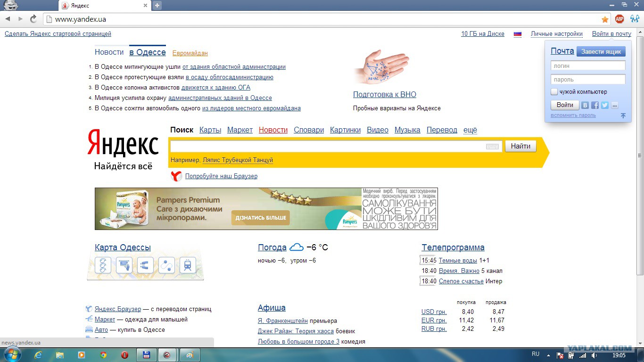The height and width of the screenshot is (362, 644).
Task: Open the Windows Start menu
Action: pyautogui.click(x=12, y=354)
